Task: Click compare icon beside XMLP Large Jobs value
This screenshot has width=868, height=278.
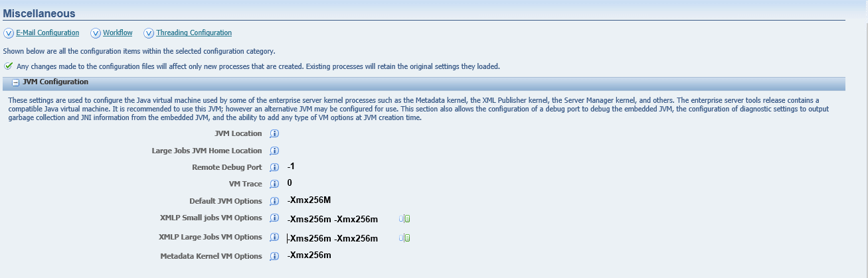Action: point(404,238)
